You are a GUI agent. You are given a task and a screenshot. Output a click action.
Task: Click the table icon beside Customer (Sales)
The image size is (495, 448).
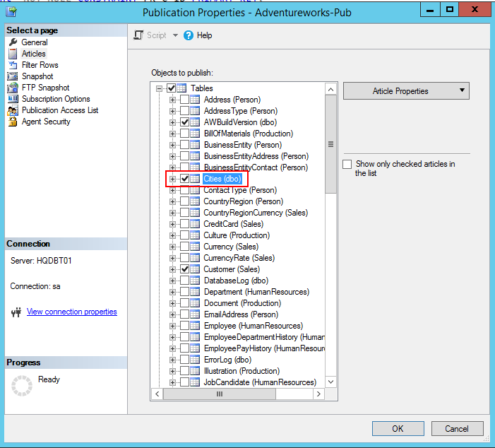[x=195, y=269]
